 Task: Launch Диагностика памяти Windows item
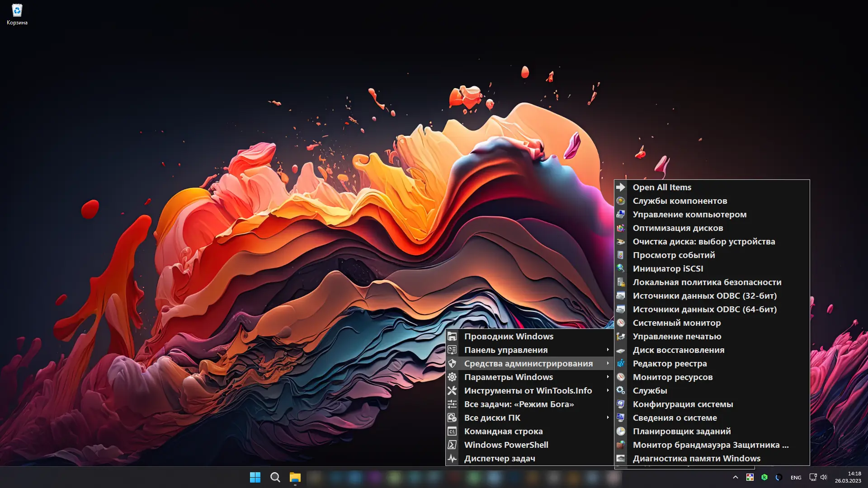[x=696, y=458]
